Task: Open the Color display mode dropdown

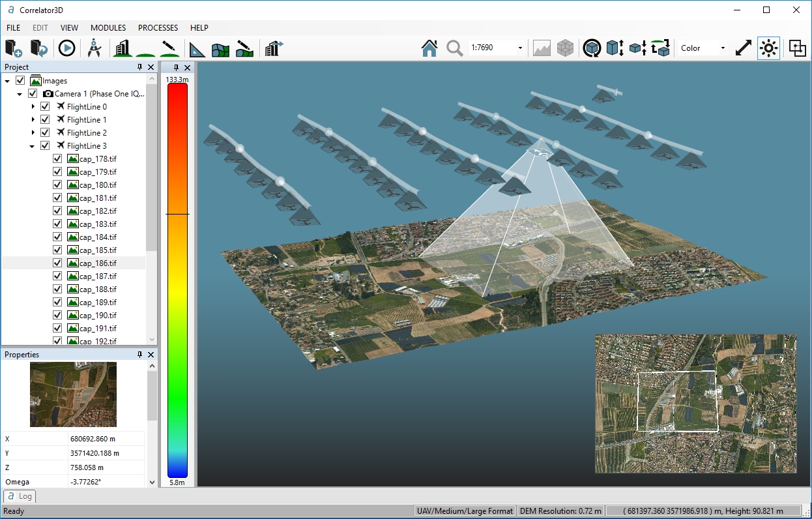Action: coord(723,48)
